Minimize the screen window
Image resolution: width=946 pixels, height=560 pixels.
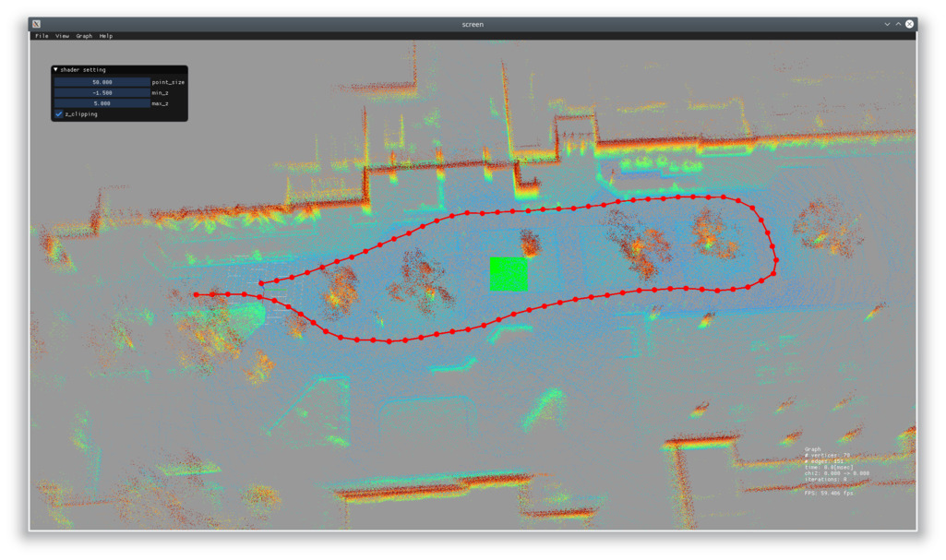(887, 24)
